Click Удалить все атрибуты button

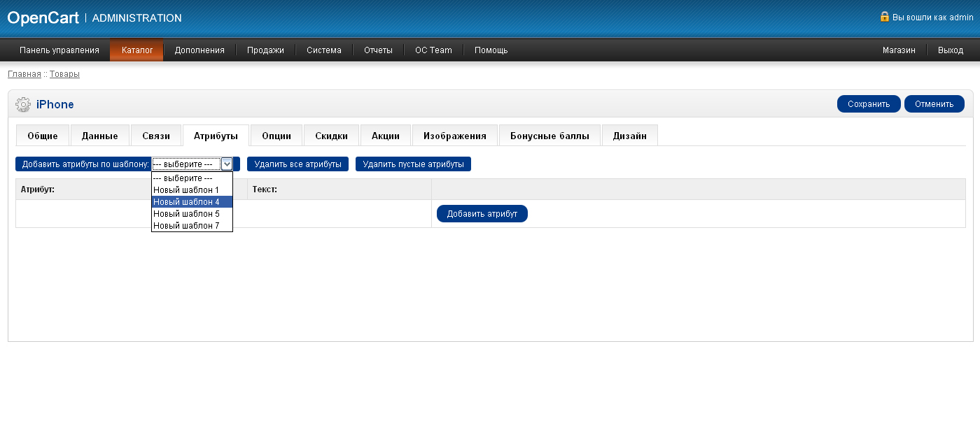[297, 164]
